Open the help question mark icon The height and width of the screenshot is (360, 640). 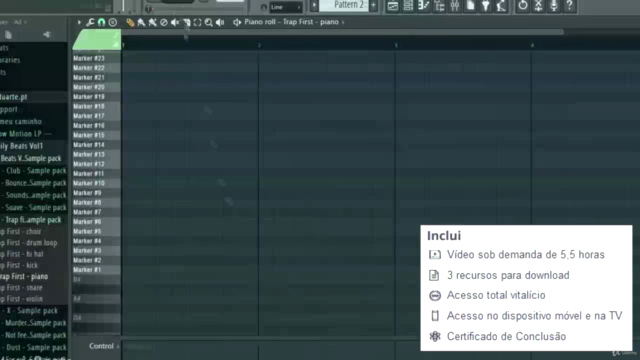(x=569, y=6)
